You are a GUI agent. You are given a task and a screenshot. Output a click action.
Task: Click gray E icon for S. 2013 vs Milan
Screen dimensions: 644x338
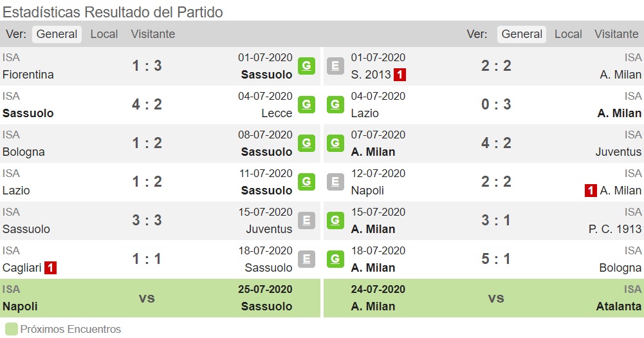(x=335, y=66)
